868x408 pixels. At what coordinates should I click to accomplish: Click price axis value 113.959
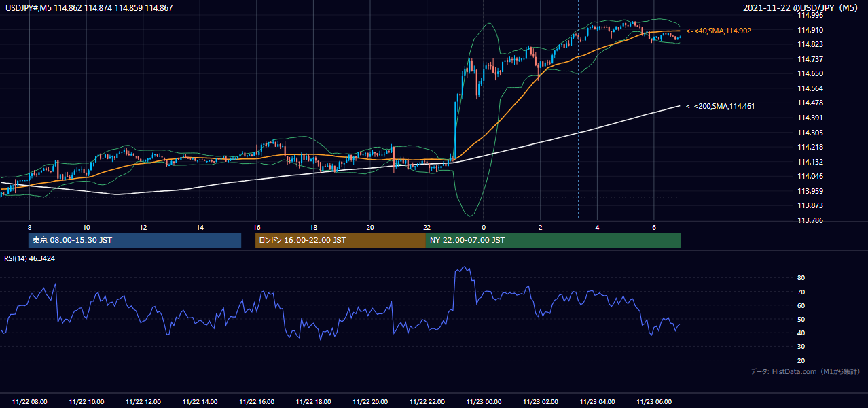pyautogui.click(x=810, y=191)
